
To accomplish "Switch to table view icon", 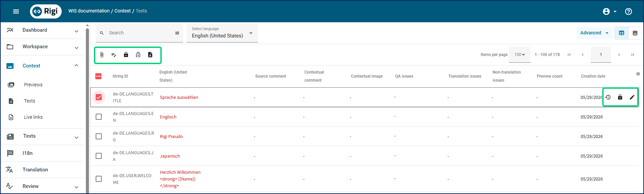I will pos(621,33).
